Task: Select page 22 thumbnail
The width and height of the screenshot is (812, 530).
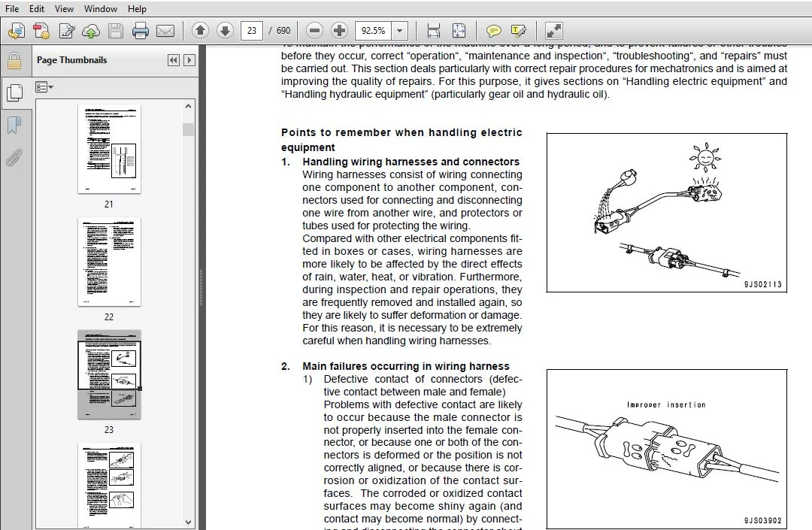Action: coord(109,262)
